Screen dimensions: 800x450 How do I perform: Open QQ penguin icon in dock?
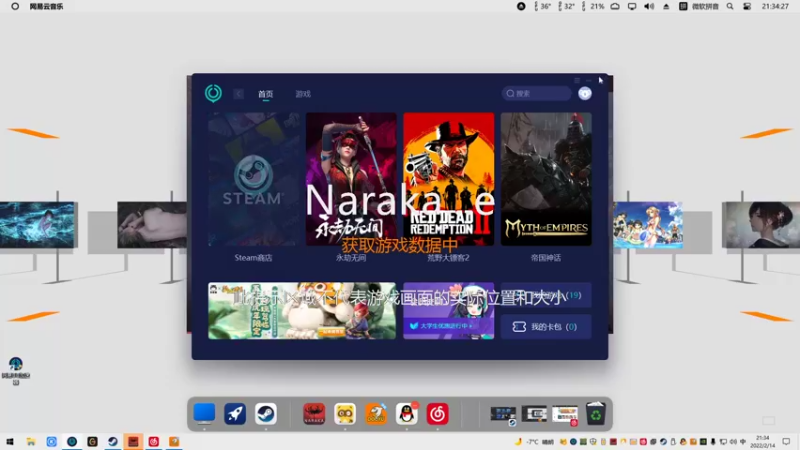click(x=407, y=414)
